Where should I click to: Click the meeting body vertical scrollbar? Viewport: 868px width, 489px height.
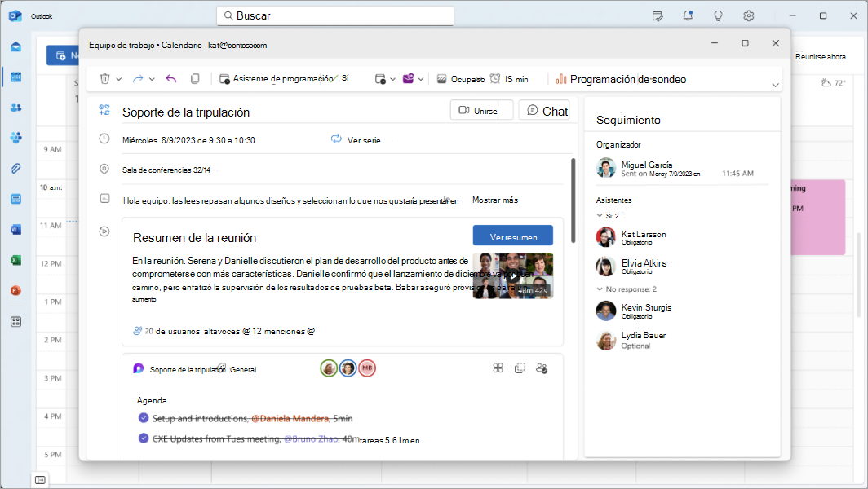point(573,200)
